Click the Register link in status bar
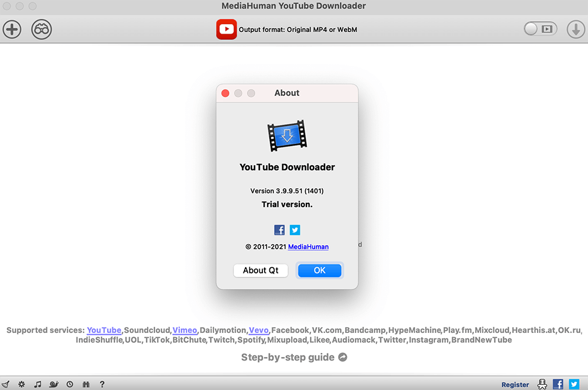 coord(515,385)
